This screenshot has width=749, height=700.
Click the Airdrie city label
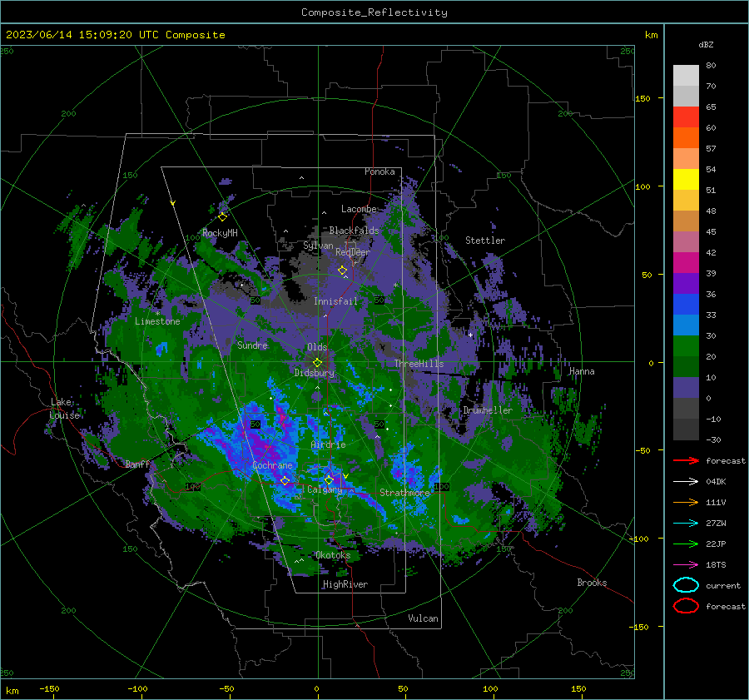pyautogui.click(x=328, y=444)
